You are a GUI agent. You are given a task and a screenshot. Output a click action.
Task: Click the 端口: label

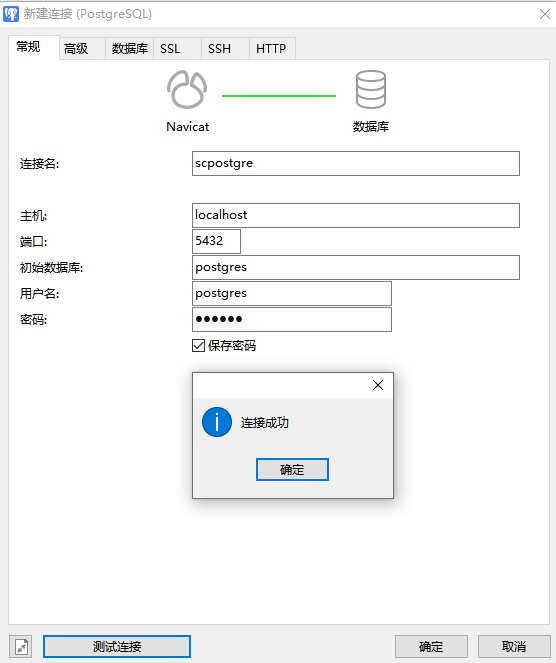click(x=33, y=242)
